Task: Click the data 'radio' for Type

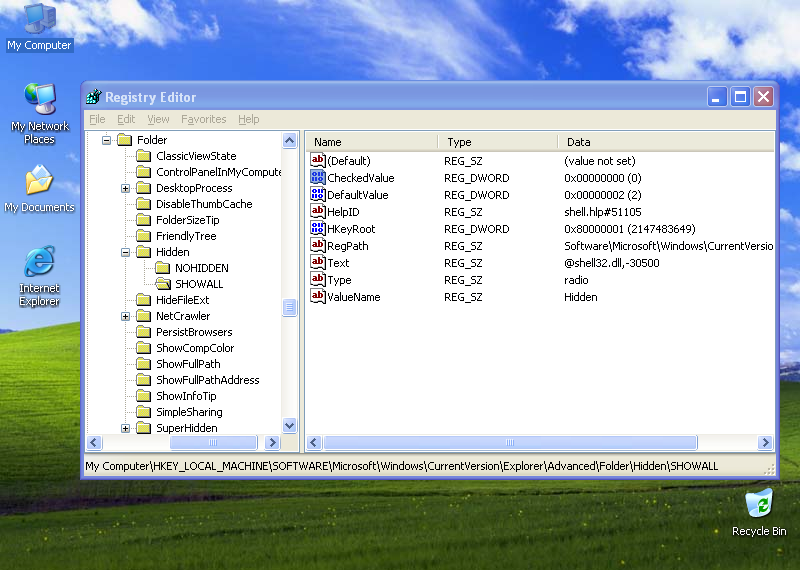Action: coord(576,280)
